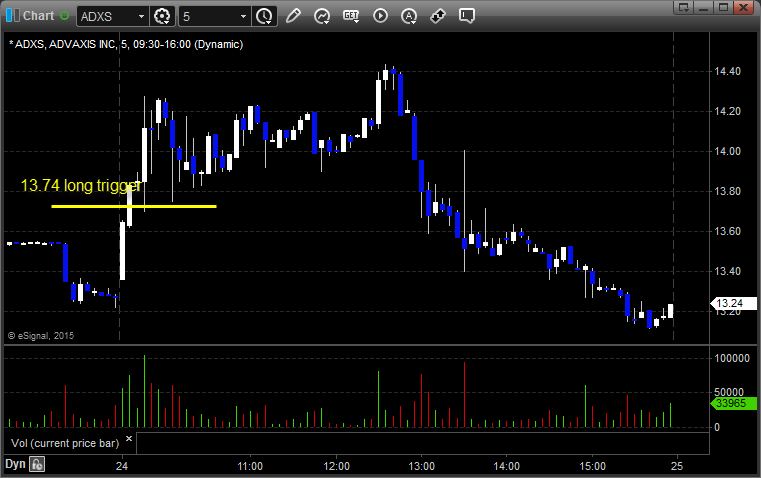Click the Dyn label at bottom left
The height and width of the screenshot is (478, 761).
point(15,464)
